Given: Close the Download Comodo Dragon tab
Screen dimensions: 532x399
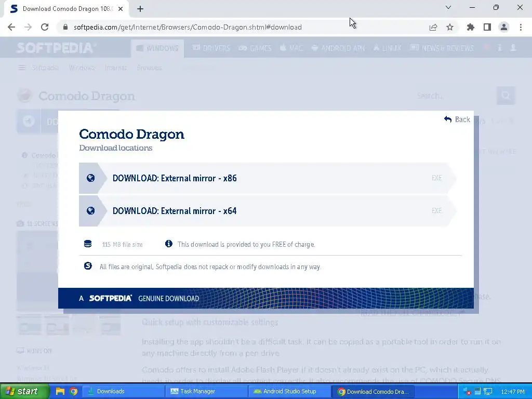Looking at the screenshot, I should point(121,9).
